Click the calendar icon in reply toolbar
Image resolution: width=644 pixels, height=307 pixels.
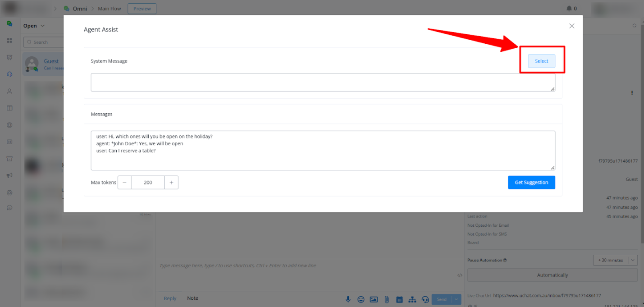(399, 299)
